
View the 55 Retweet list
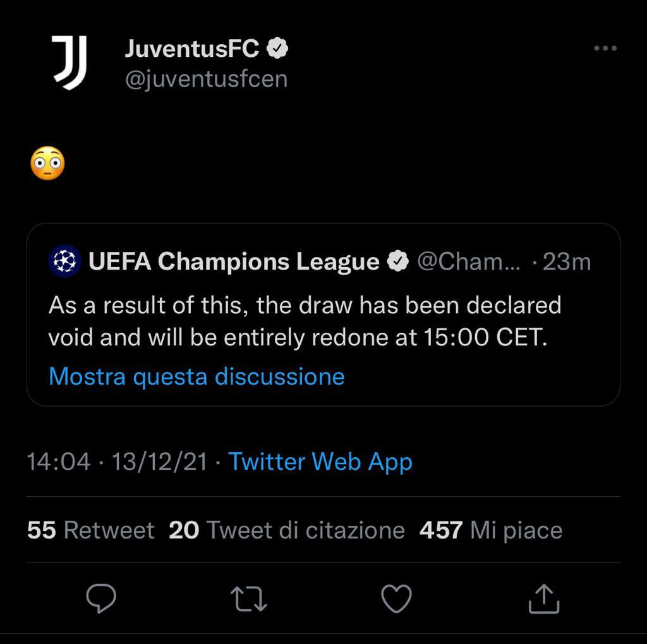pos(90,530)
